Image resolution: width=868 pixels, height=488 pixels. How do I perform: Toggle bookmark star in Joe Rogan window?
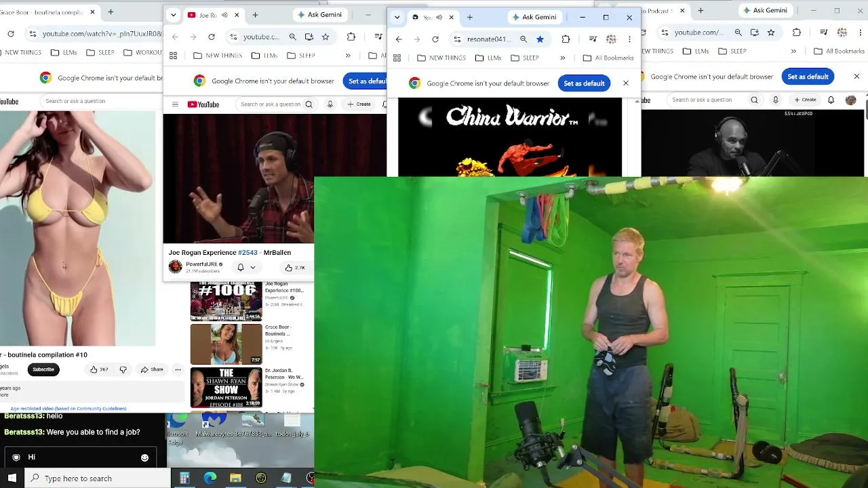[325, 37]
